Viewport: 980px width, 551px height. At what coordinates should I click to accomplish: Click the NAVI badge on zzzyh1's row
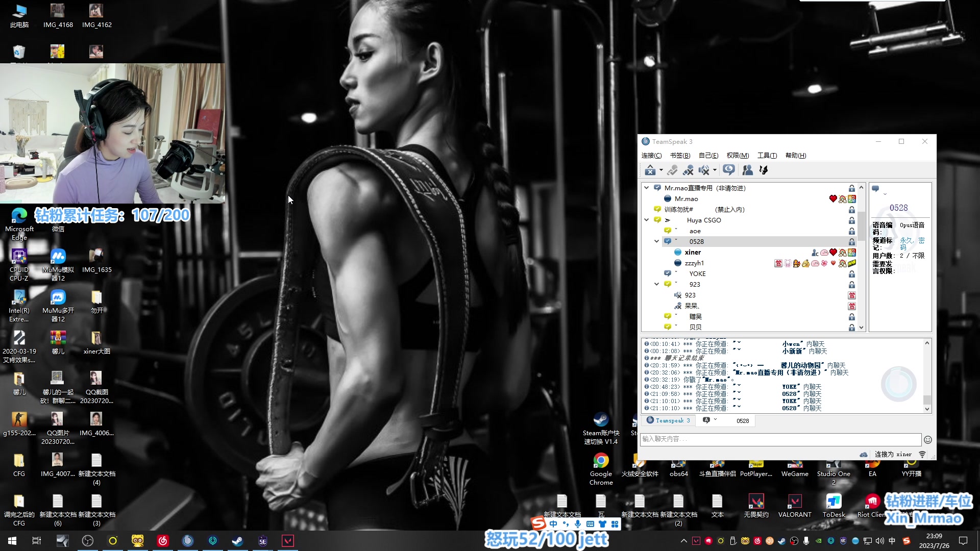coord(852,263)
